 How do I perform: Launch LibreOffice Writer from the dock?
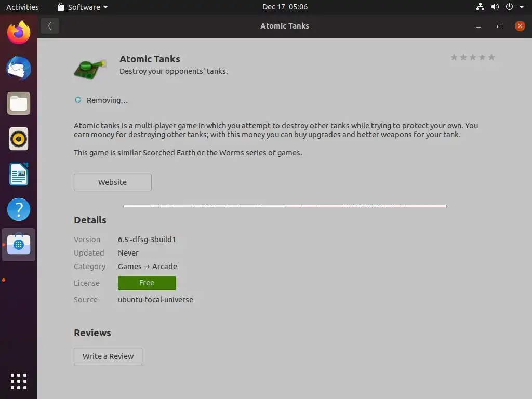click(19, 174)
